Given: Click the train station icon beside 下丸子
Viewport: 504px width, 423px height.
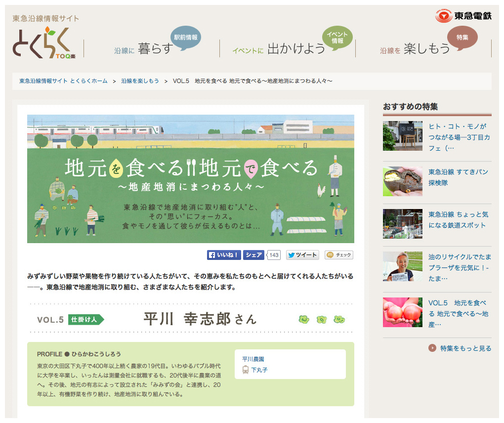Looking at the screenshot, I should pyautogui.click(x=246, y=370).
